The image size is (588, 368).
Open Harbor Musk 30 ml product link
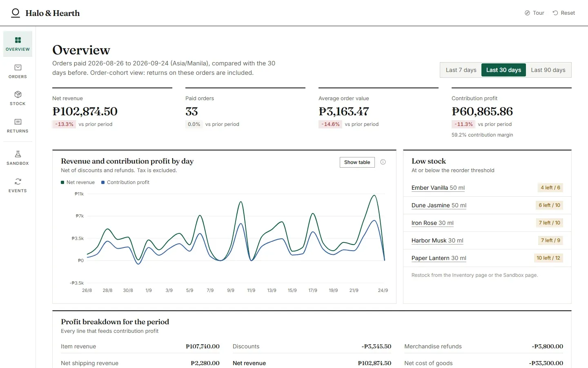[437, 240]
